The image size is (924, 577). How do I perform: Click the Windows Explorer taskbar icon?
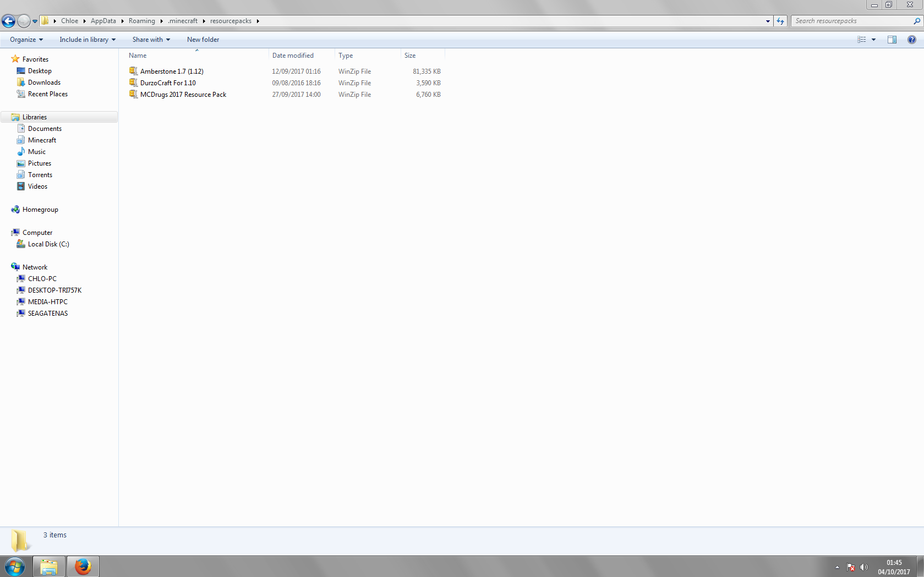point(49,567)
